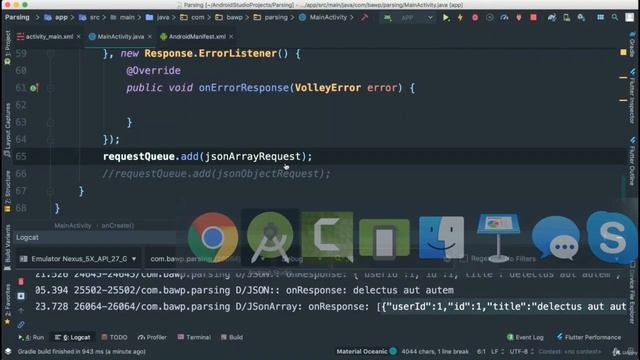
Task: Click the red Debug app icon
Action: pos(475,18)
